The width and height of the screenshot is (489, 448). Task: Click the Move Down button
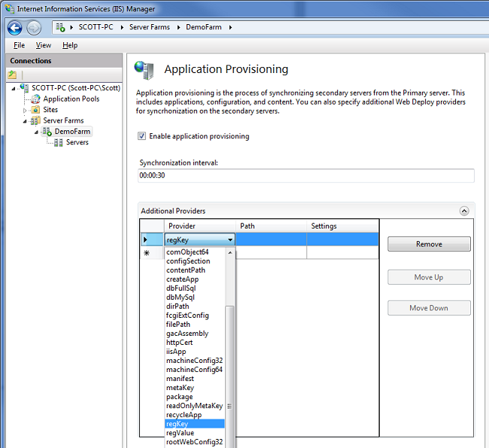[429, 308]
